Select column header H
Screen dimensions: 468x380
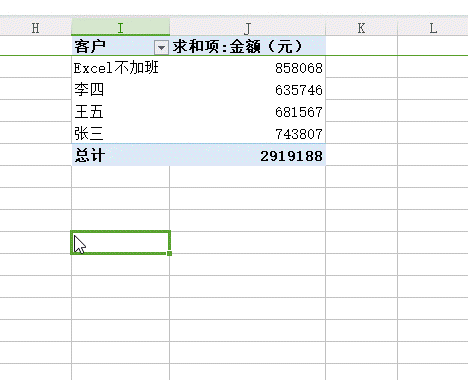[36, 27]
